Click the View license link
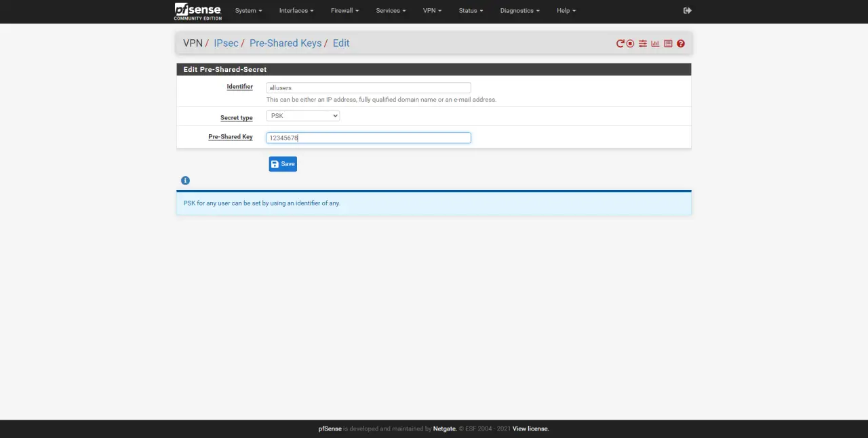Image resolution: width=868 pixels, height=438 pixels. 530,429
